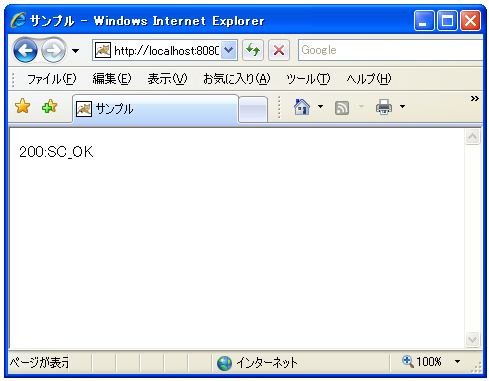489x381 pixels.
Task: Open the ツール(T) menu
Action: tap(308, 79)
